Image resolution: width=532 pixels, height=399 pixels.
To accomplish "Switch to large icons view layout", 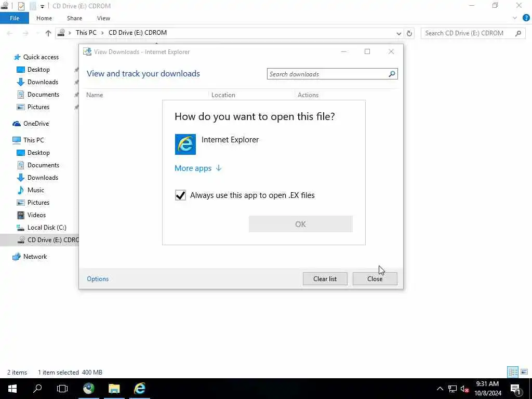I will coord(524,372).
